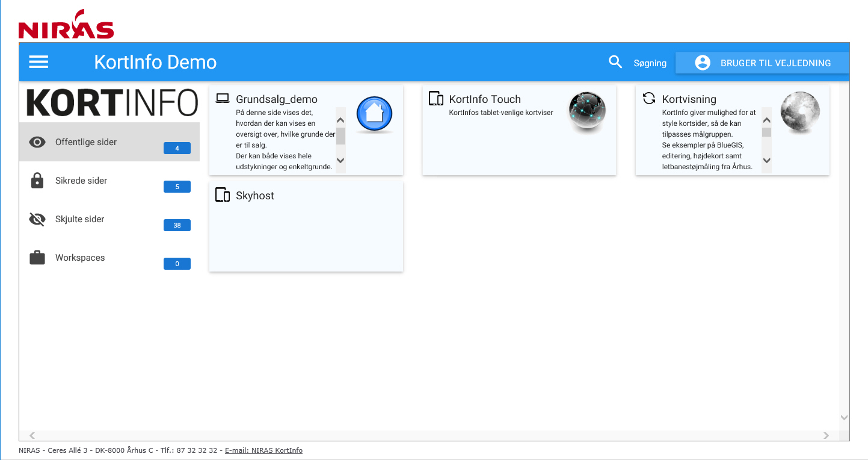This screenshot has height=460, width=868.
Task: Click the laptop icon on Grundsalg_demo card
Action: (223, 99)
